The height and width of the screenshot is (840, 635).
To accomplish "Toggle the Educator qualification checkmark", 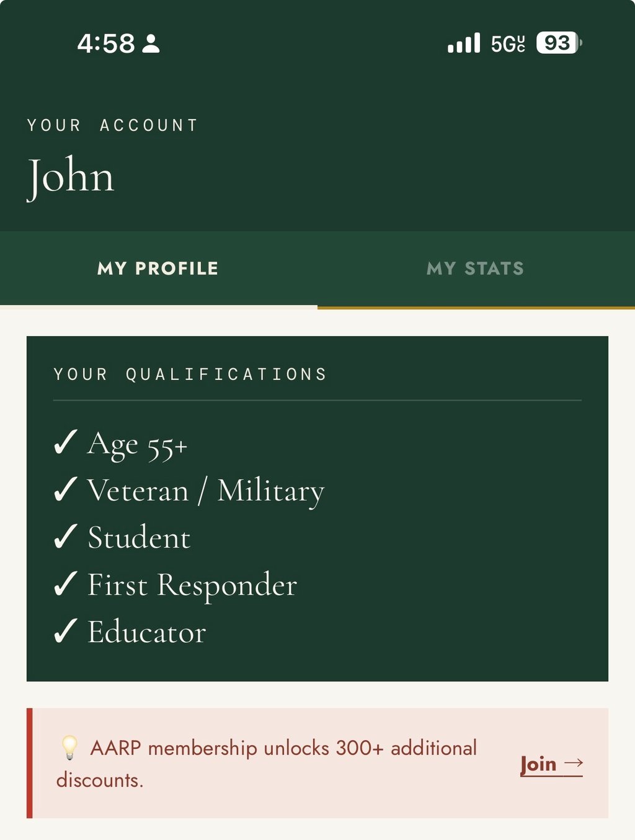I will pyautogui.click(x=65, y=632).
